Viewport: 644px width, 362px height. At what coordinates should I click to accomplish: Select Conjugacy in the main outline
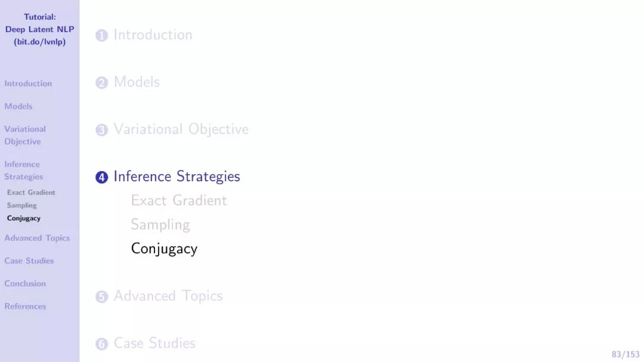tap(164, 249)
